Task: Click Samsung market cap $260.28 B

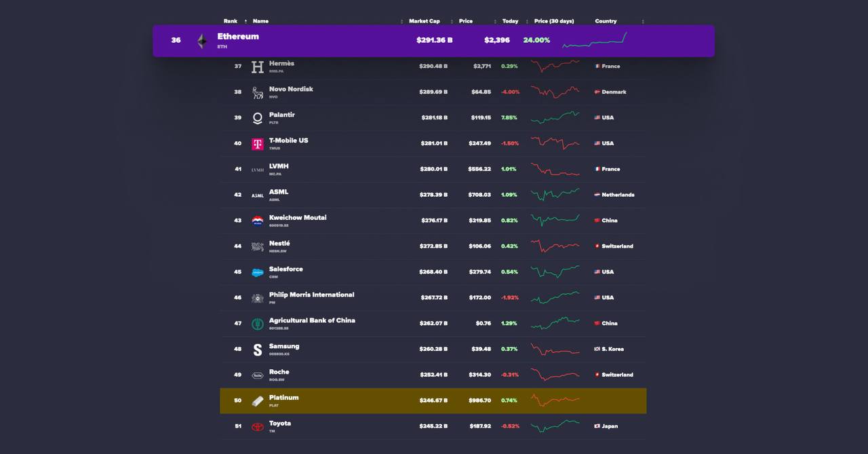Action: click(x=433, y=349)
